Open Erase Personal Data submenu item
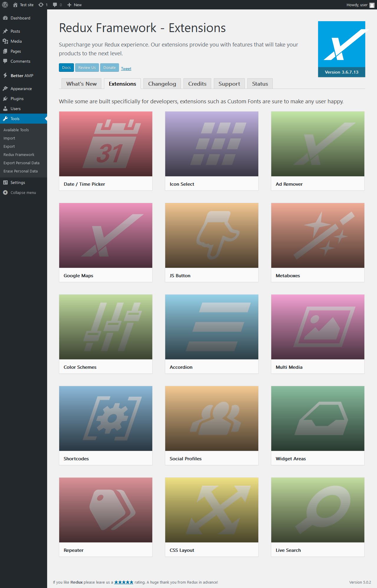377x588 pixels. tap(24, 171)
